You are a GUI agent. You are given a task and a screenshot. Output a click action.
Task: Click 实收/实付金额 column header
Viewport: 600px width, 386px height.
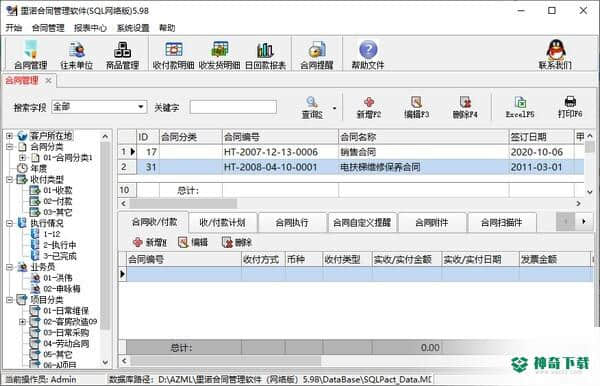pyautogui.click(x=406, y=259)
